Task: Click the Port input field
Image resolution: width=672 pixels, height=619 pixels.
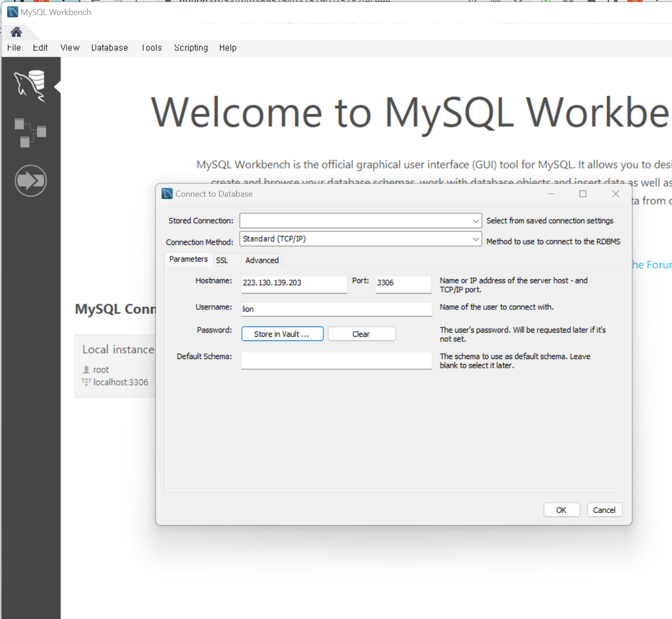Action: tap(403, 284)
